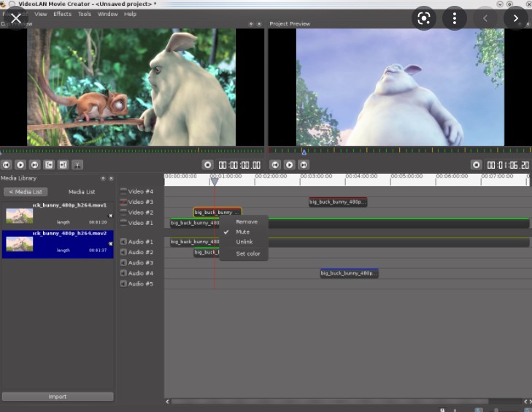Float the Media Library panel

tap(103, 178)
